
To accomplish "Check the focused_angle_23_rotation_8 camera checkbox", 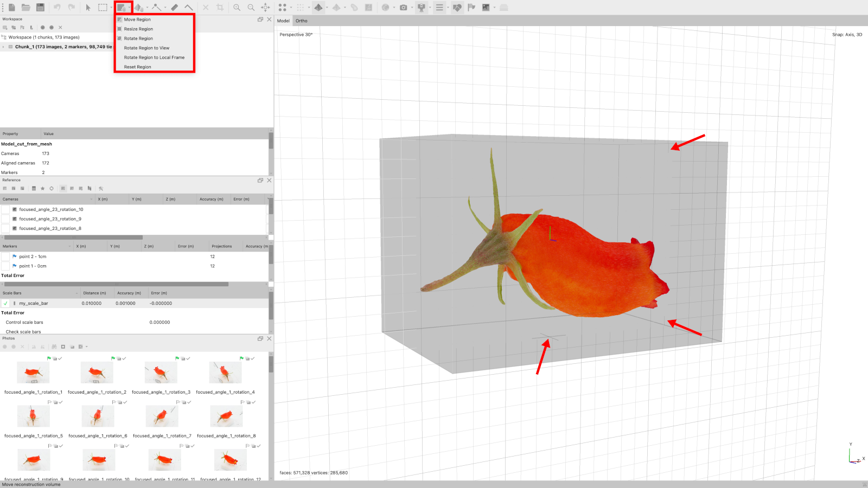I will 5,228.
